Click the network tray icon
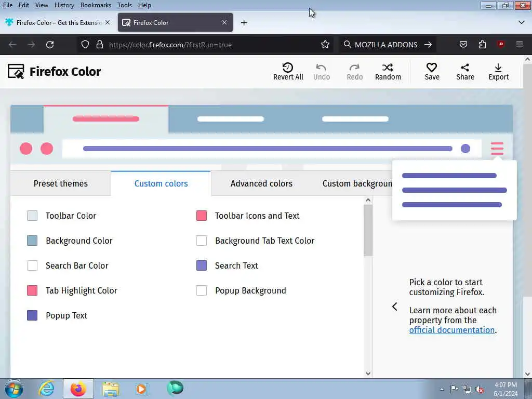Screen dimensions: 532x399 click(x=467, y=390)
